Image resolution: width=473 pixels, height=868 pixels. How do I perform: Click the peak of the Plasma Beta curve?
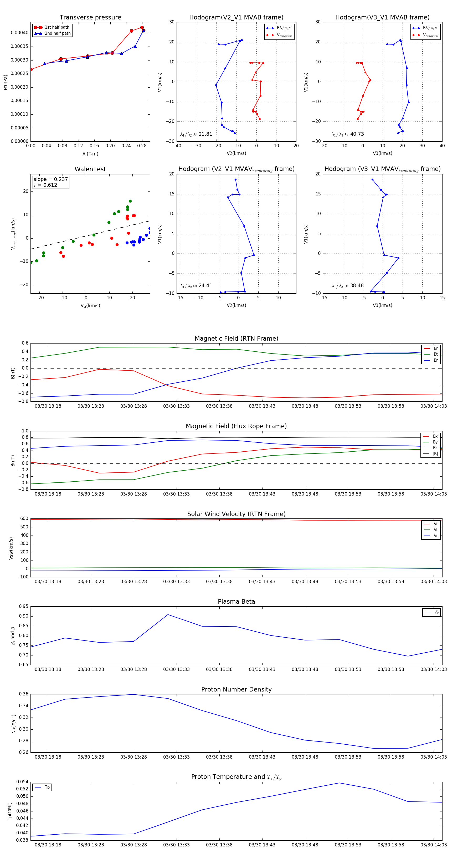pyautogui.click(x=168, y=615)
